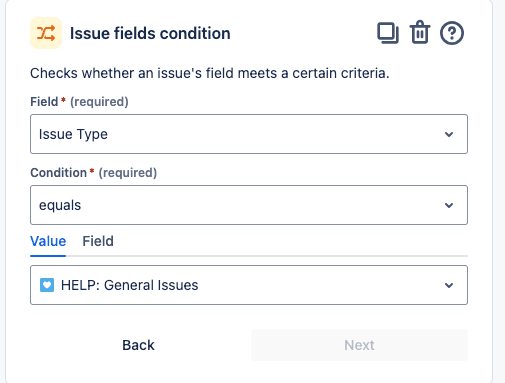Screen dimensions: 505x383
Task: Expand chevron in the Field selector
Action: coord(449,134)
